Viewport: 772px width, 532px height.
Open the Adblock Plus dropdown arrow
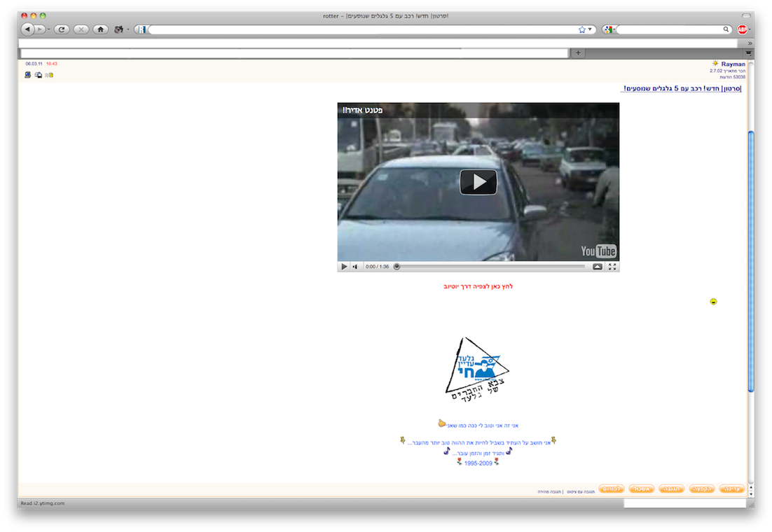pyautogui.click(x=750, y=29)
